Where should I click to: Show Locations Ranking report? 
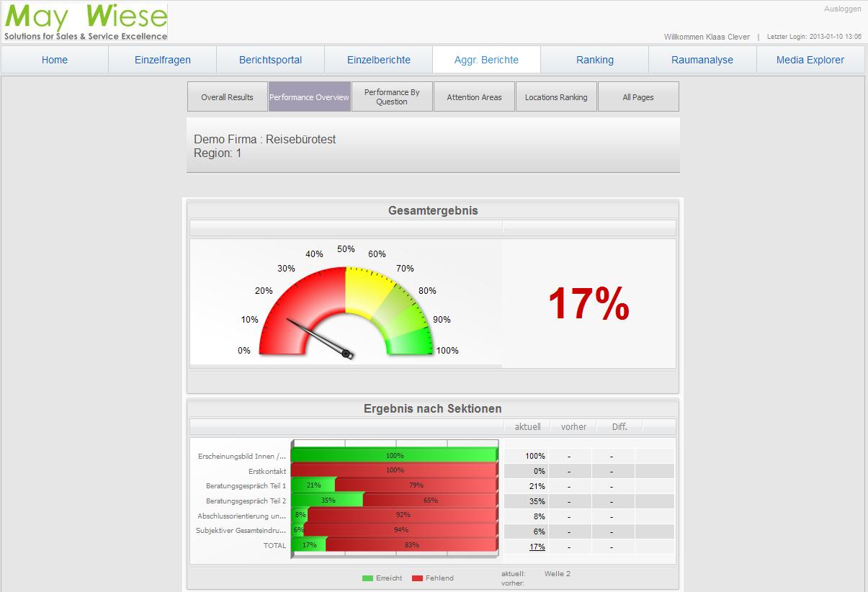tap(556, 97)
